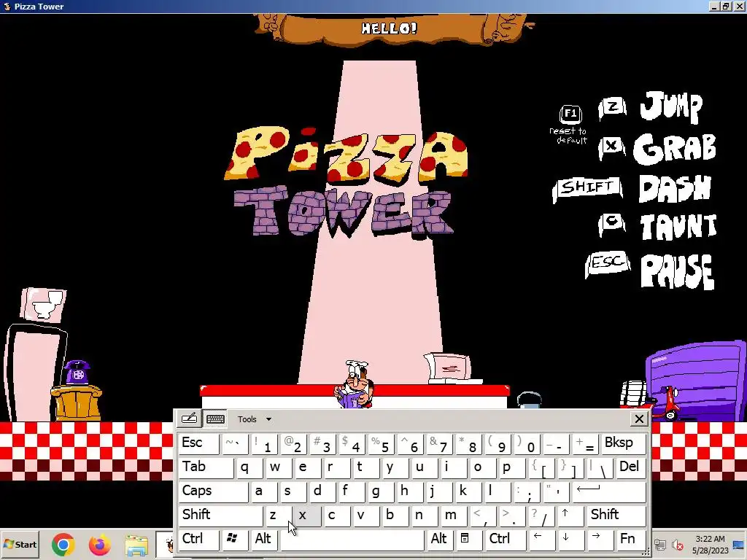Click the network tray icon
The width and height of the screenshot is (747, 560).
click(x=660, y=544)
